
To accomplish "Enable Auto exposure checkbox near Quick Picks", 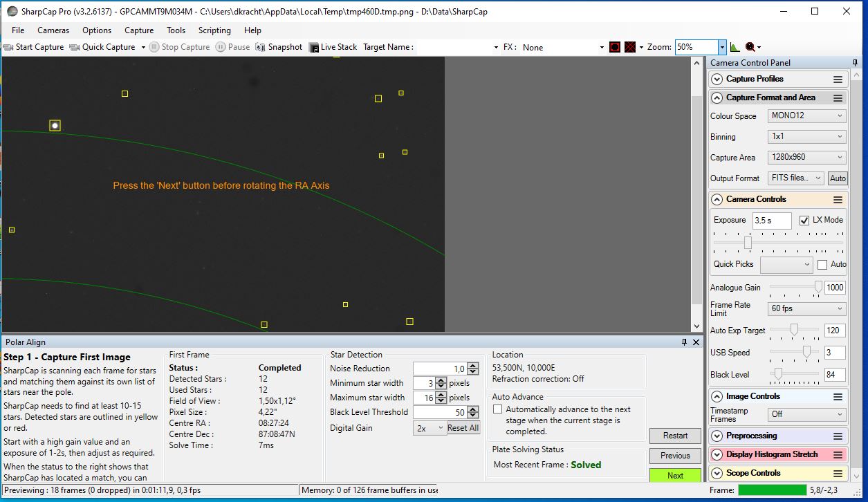I will point(822,265).
